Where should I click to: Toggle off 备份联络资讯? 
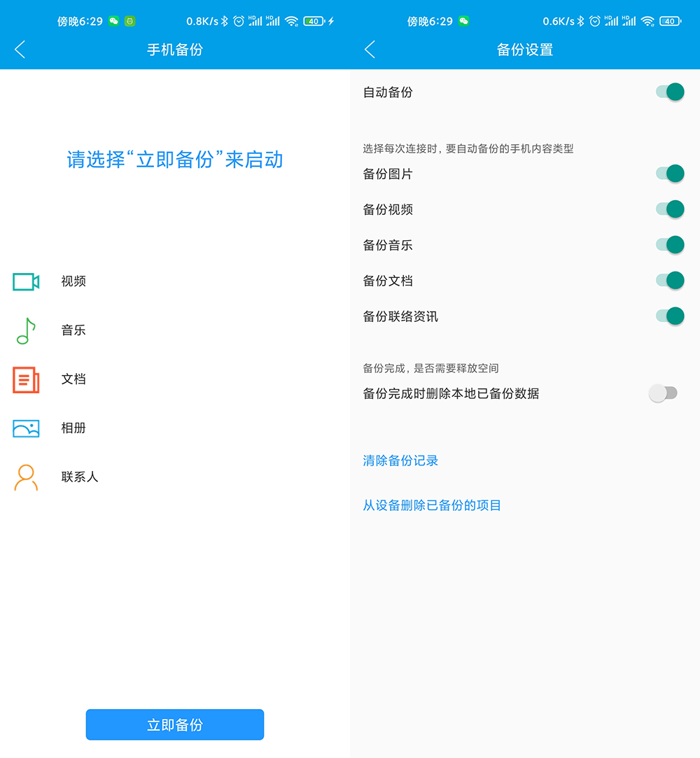pyautogui.click(x=671, y=316)
